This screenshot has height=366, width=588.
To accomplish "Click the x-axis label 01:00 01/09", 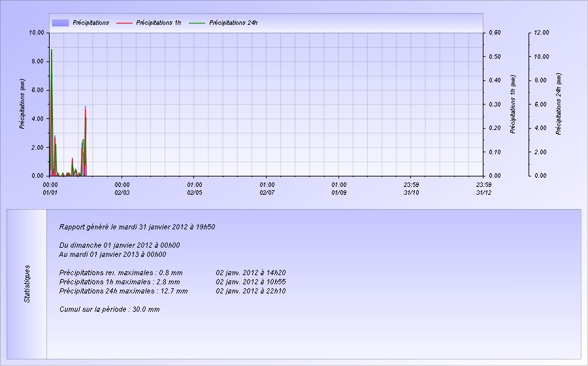I will tap(338, 189).
